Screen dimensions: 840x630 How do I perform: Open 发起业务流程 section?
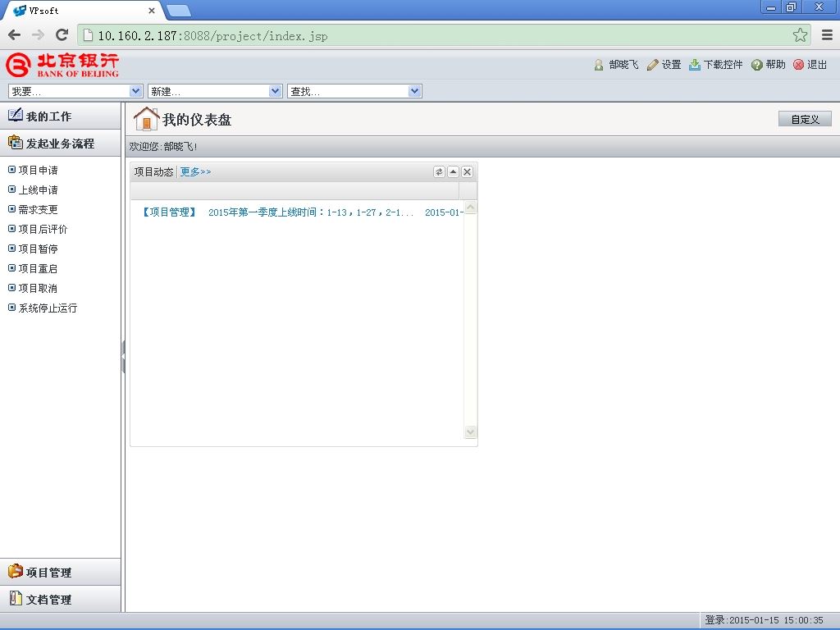pos(61,143)
